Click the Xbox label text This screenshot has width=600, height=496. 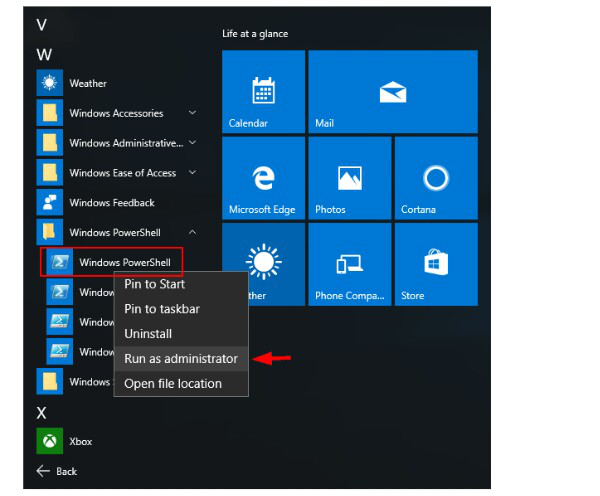(81, 441)
